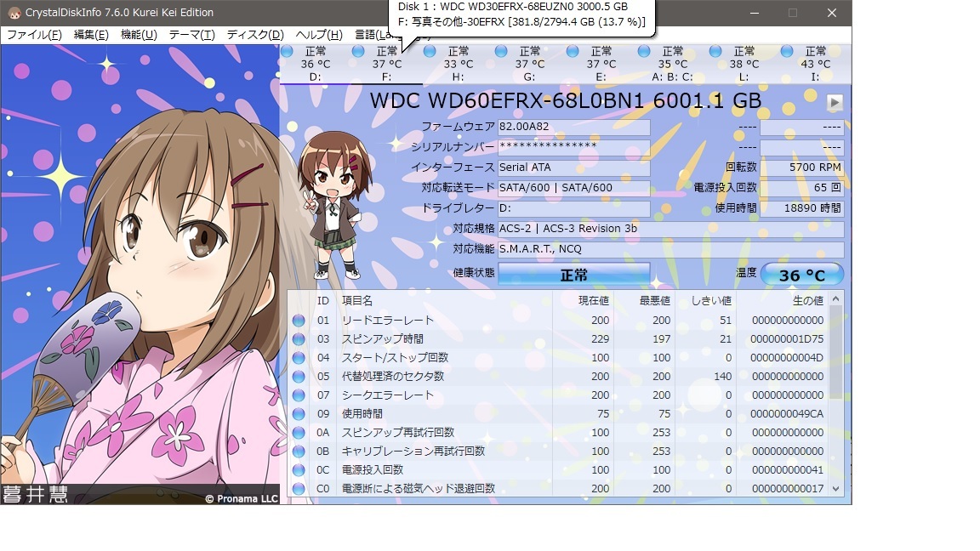Click the firmware field 82.00A82
Image resolution: width=980 pixels, height=551 pixels.
[x=573, y=128]
